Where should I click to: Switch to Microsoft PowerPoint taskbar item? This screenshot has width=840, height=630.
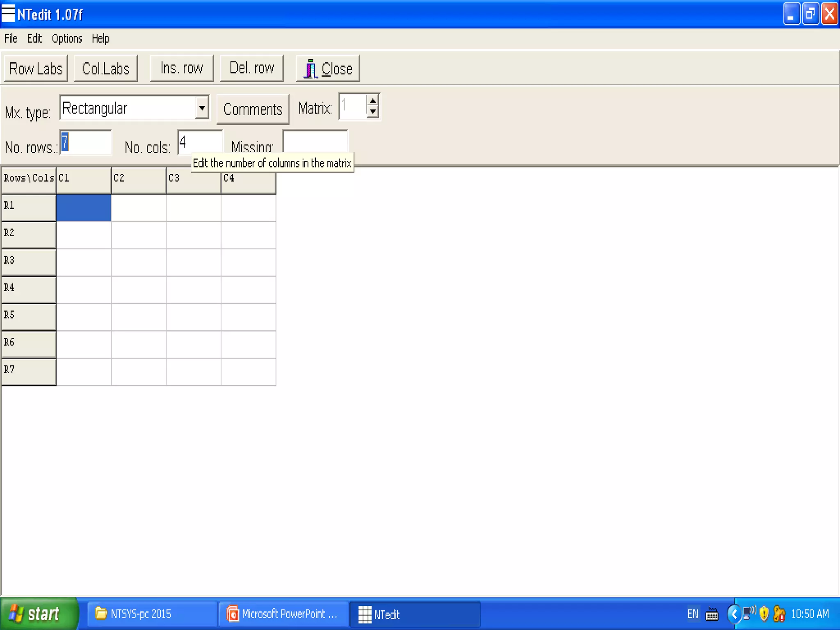point(283,614)
